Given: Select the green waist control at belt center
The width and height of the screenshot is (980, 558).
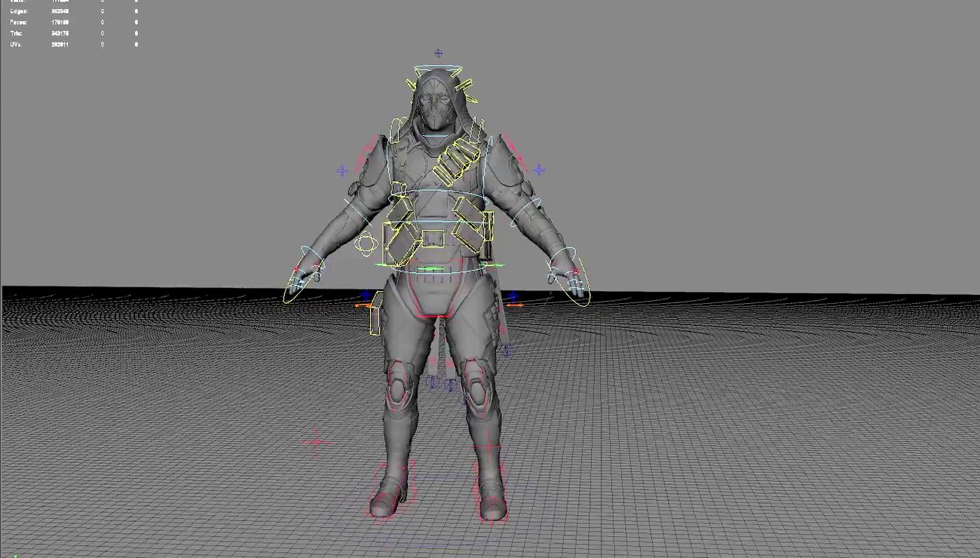Looking at the screenshot, I should (430, 268).
